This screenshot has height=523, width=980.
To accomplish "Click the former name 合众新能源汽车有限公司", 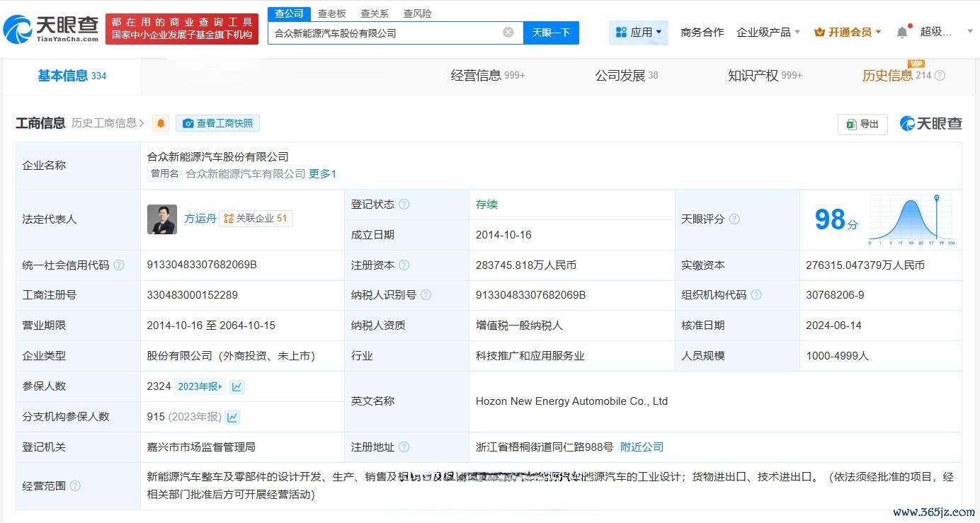I will pyautogui.click(x=246, y=173).
